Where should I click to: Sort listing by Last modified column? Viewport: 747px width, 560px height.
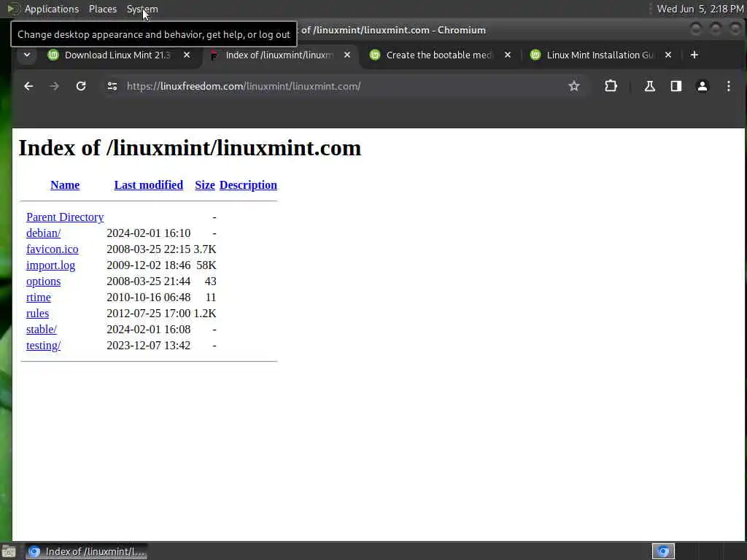tap(149, 184)
